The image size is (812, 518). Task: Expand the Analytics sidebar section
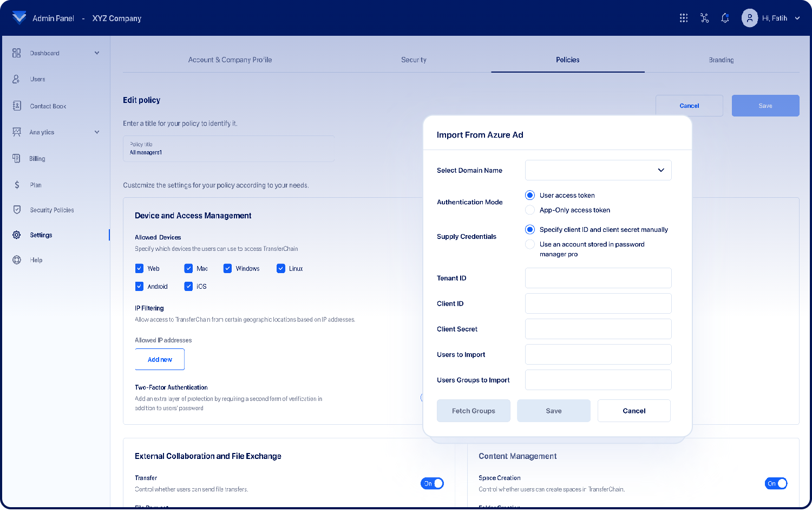[97, 132]
